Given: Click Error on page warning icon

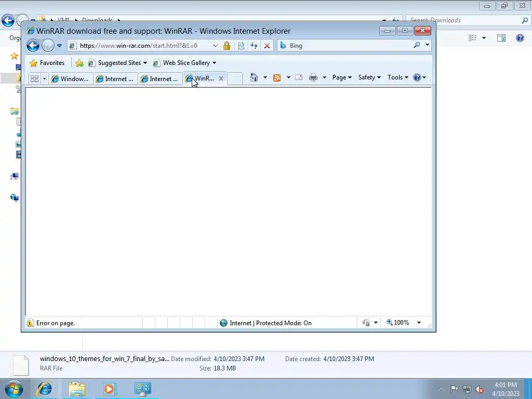Looking at the screenshot, I should coord(30,323).
